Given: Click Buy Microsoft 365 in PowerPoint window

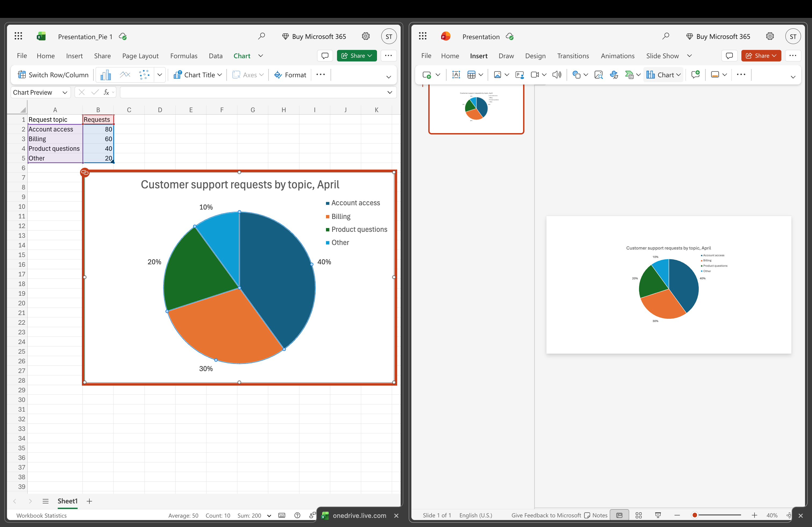Looking at the screenshot, I should [x=718, y=36].
